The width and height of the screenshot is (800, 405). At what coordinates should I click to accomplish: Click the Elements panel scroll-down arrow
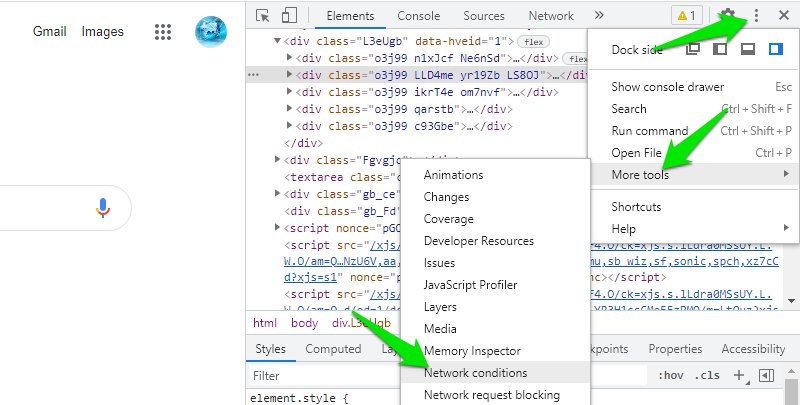[791, 301]
